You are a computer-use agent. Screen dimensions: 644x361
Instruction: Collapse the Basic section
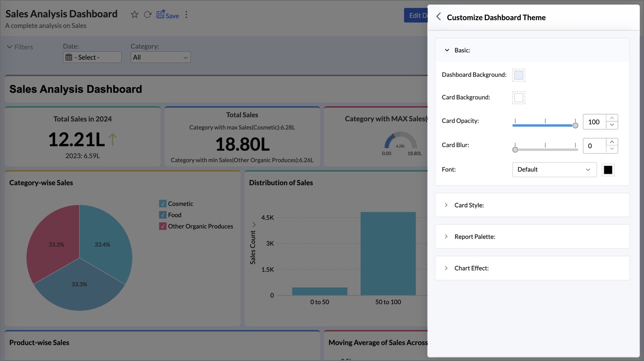447,50
